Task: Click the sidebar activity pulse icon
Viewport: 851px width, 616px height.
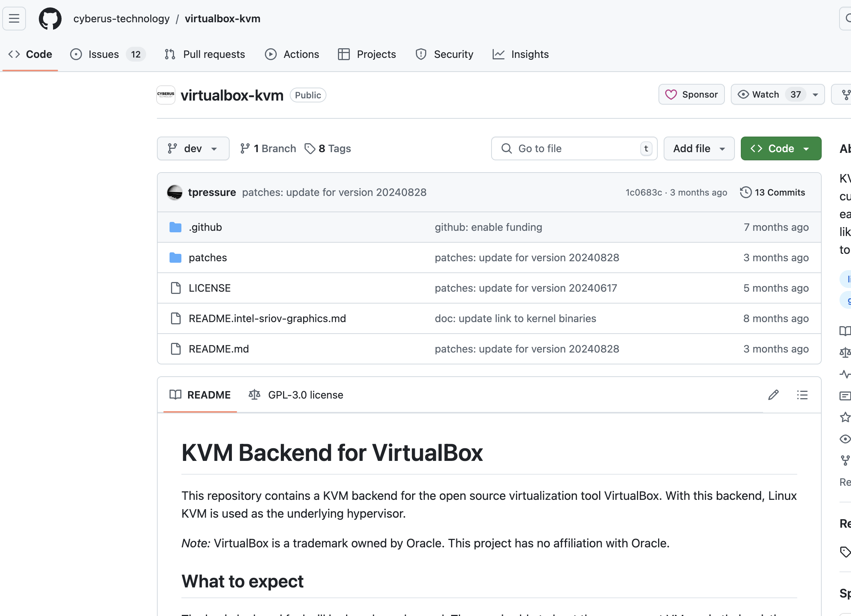Action: coord(845,374)
